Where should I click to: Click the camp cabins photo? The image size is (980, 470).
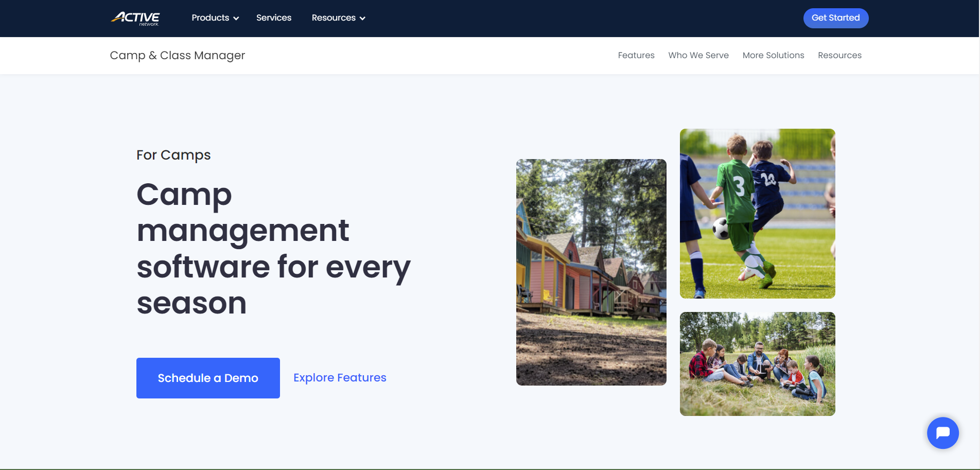click(591, 272)
